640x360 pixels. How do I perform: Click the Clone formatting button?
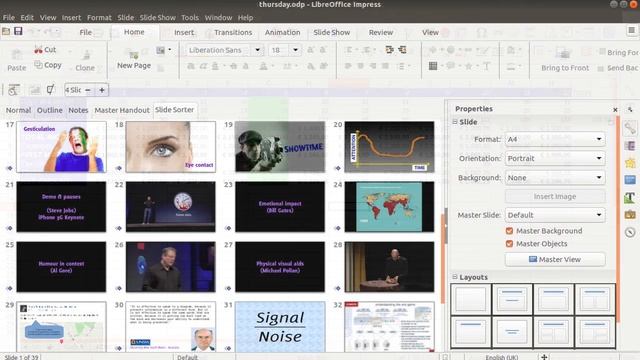pos(85,60)
